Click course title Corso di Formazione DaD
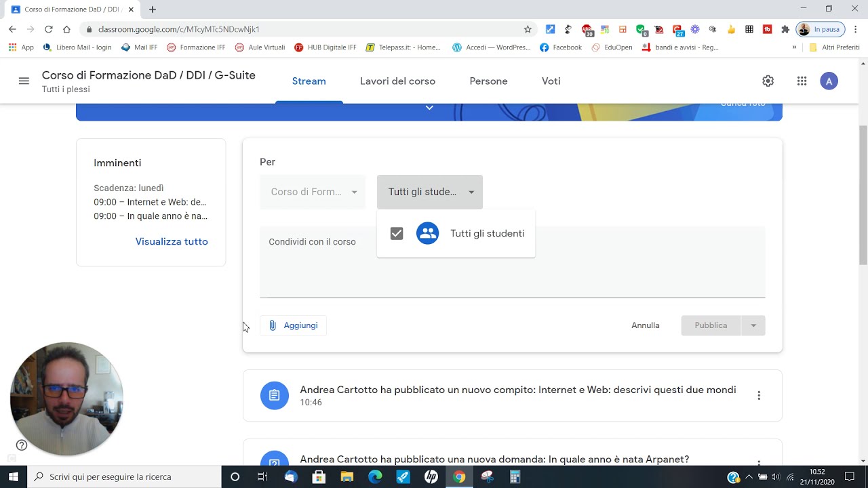Screen dimensions: 868x488 (x=149, y=75)
